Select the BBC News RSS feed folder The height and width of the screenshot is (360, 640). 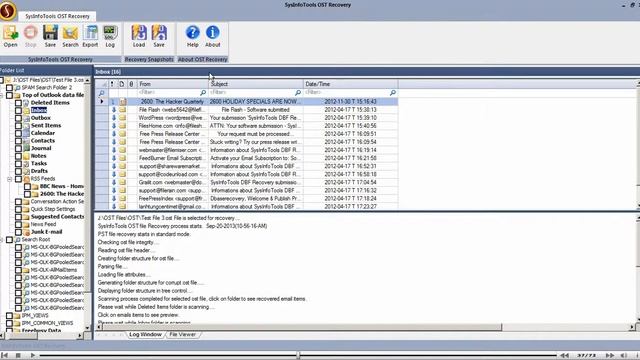tap(62, 186)
